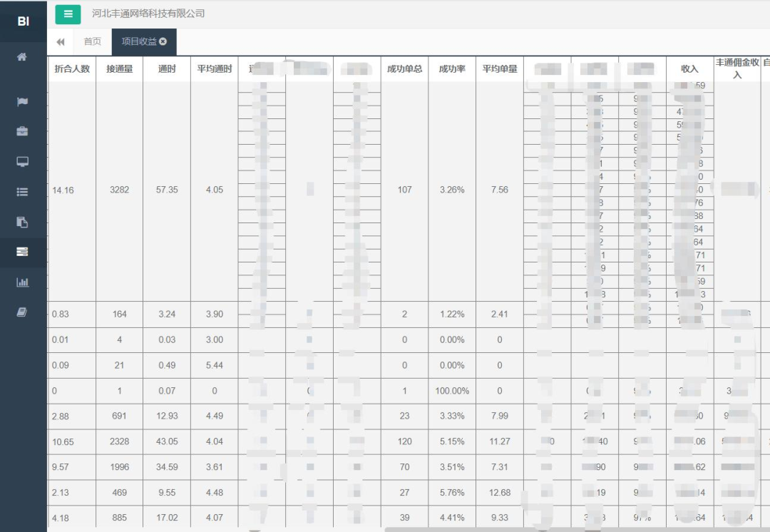Select the cell showing 0.01
Screen dimensions: 770x532
(72, 340)
